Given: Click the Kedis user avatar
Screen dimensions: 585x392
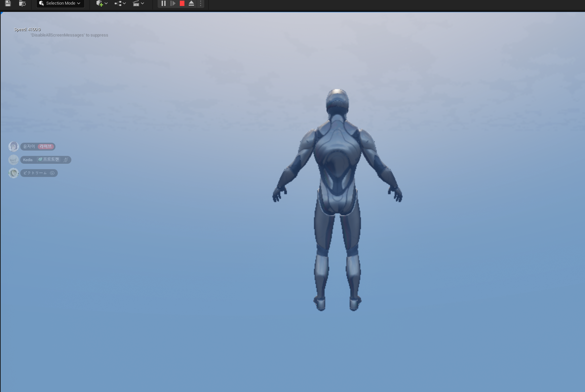Looking at the screenshot, I should [x=14, y=160].
